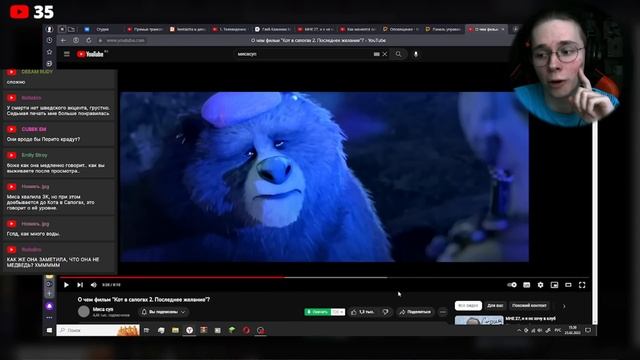Open browser profile icon in sidebar
Viewport: 640px width, 360px height.
49,29
